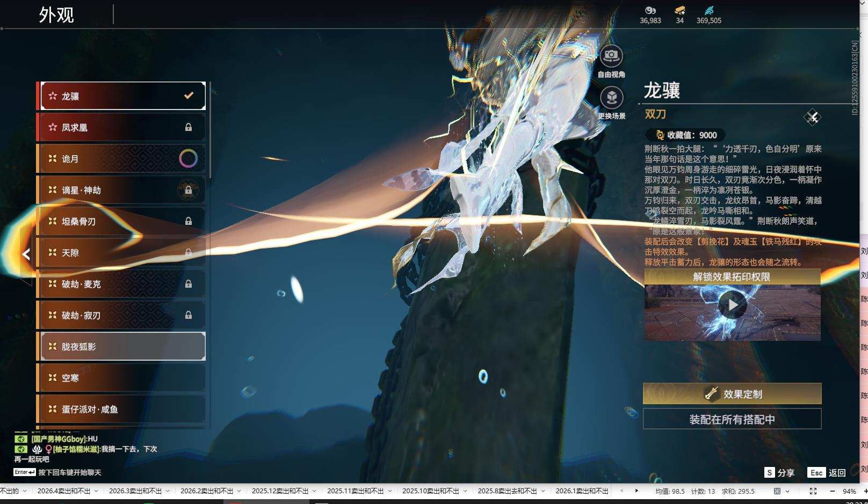Open the coin currency showing 36,983

650,10
